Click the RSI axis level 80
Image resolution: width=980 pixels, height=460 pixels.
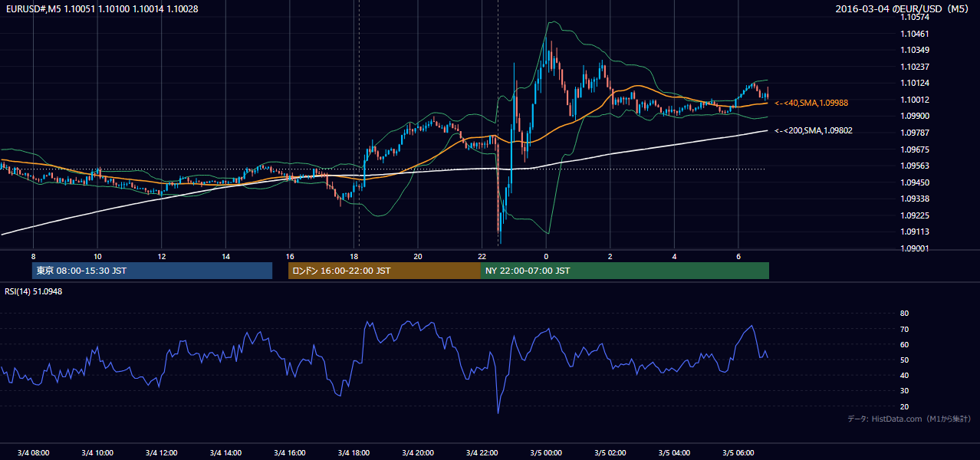904,314
